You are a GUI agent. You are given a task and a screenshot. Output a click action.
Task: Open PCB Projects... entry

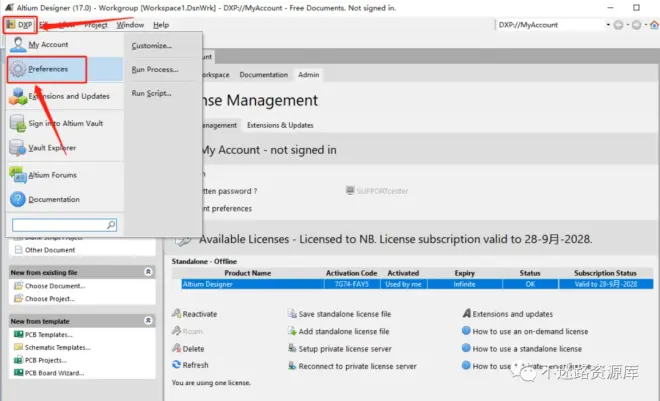45,360
